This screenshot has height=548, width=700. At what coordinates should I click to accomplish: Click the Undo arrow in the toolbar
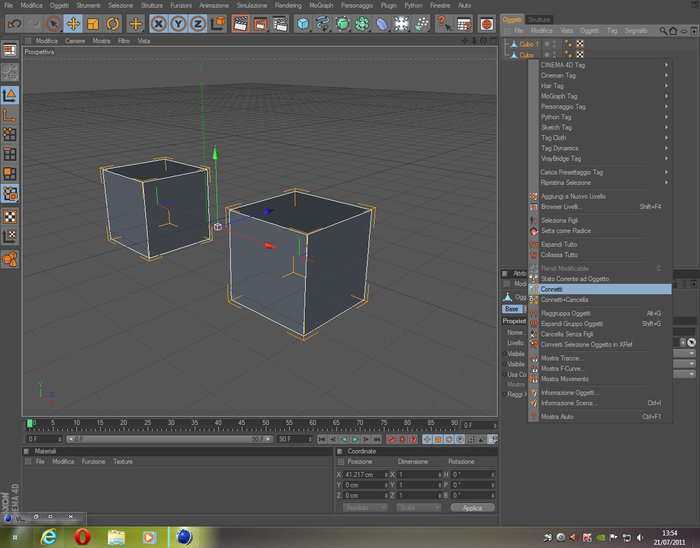tap(14, 23)
